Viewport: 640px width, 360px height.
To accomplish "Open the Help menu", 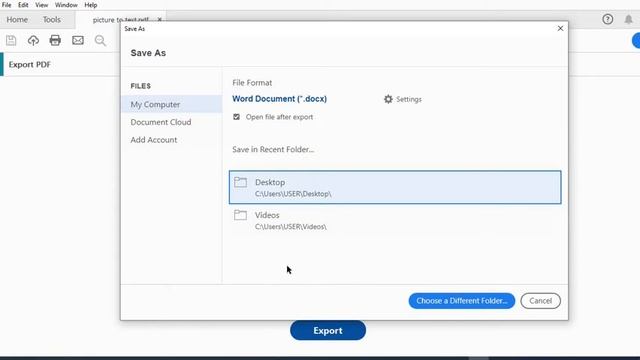I will tap(91, 5).
